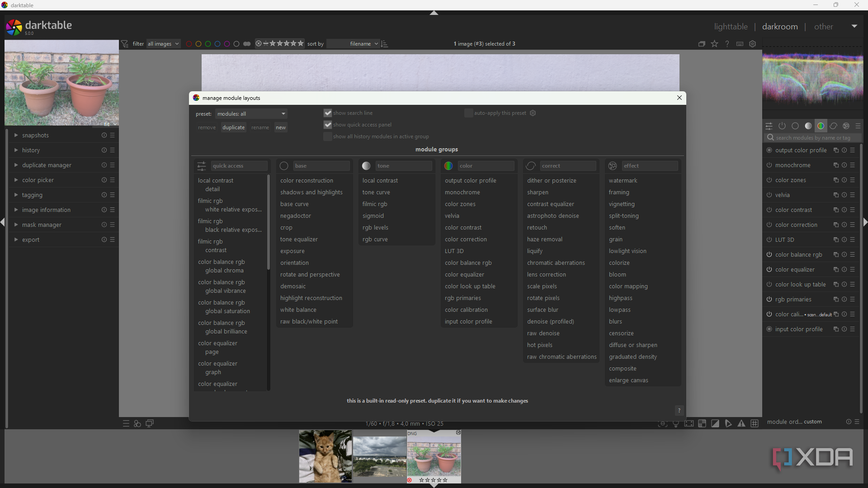Click duplicate preset button
The width and height of the screenshot is (868, 488).
(x=234, y=127)
